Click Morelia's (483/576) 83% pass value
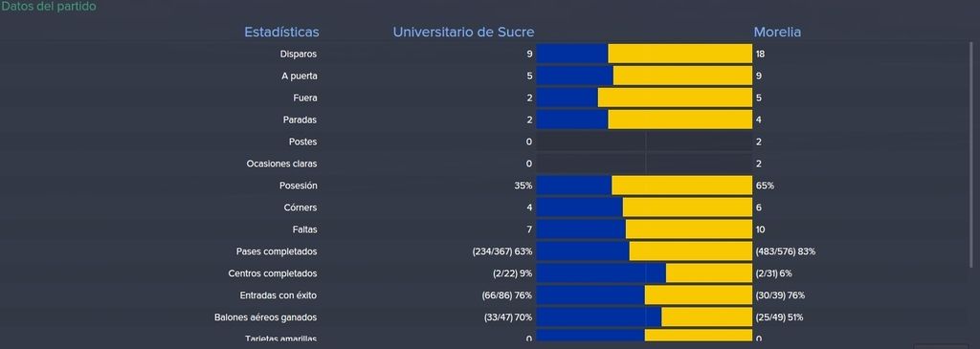Viewport: 980px width, 349px height. (x=786, y=251)
